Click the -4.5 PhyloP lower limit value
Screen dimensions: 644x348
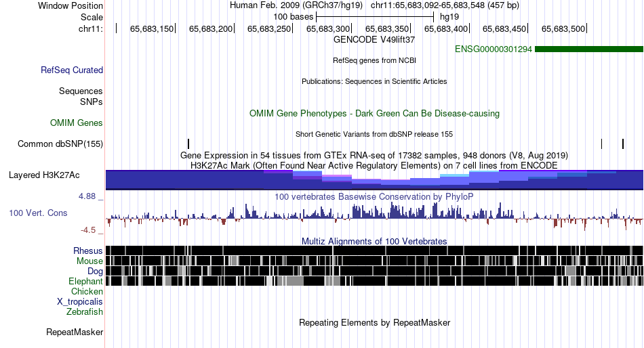(88, 230)
